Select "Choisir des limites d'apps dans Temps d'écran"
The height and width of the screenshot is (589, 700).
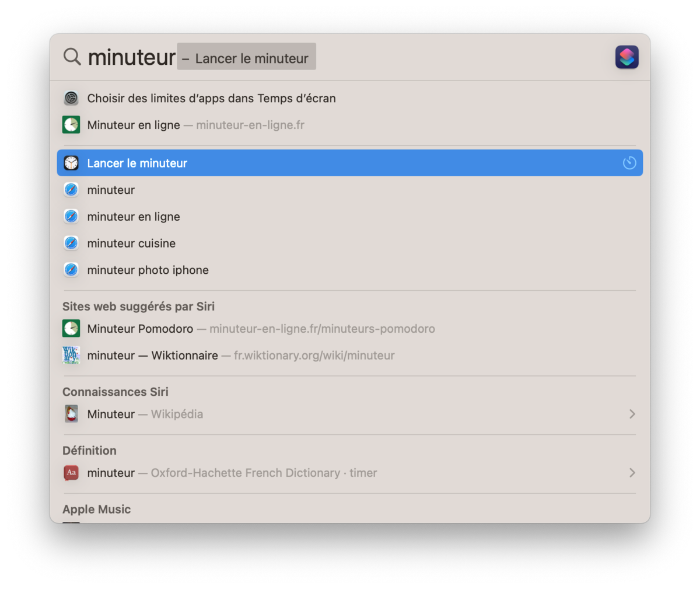tap(350, 98)
